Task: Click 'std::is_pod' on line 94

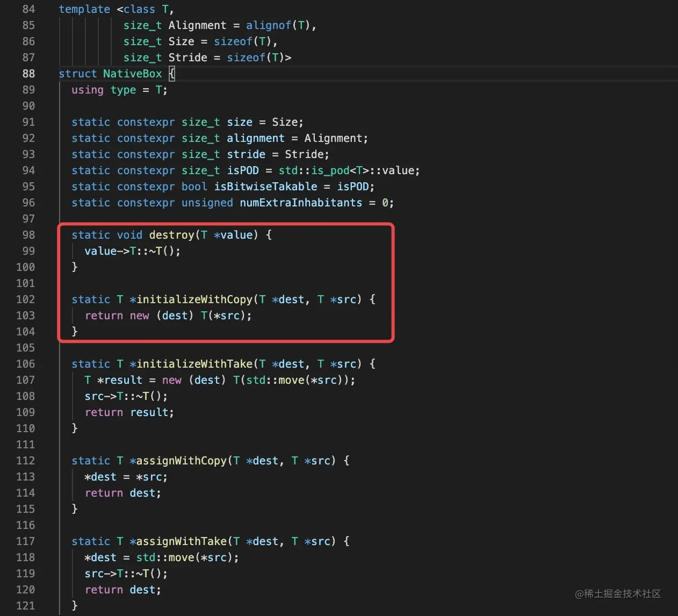Action: point(314,170)
